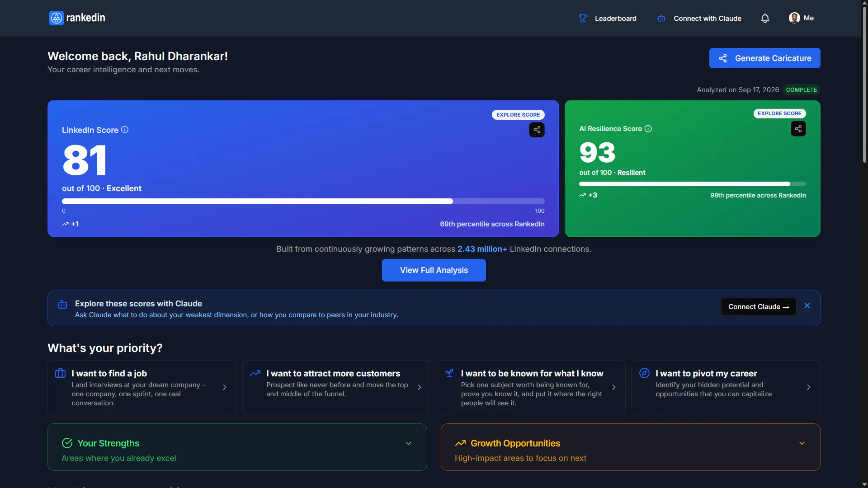Image resolution: width=868 pixels, height=488 pixels.
Task: Click the out of 100 · Excellent label
Action: click(x=102, y=188)
